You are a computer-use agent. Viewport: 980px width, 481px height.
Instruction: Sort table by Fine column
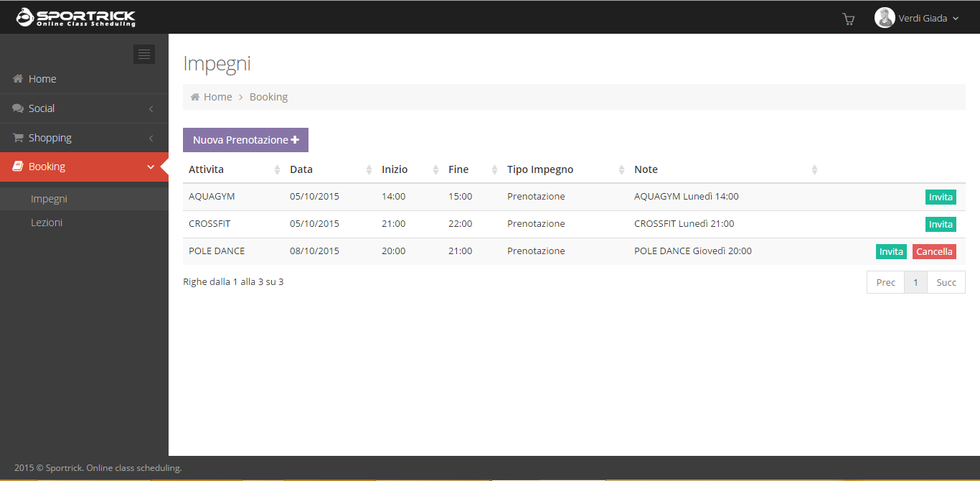click(x=472, y=169)
